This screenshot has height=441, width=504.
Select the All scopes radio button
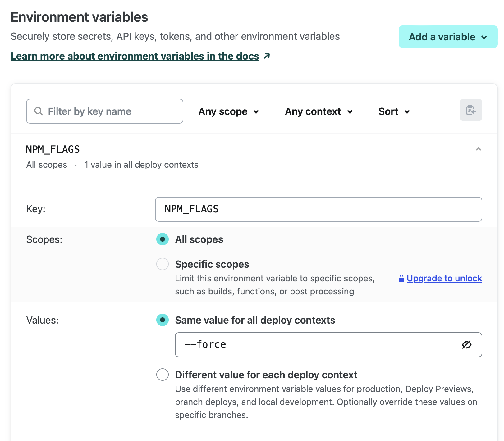163,239
